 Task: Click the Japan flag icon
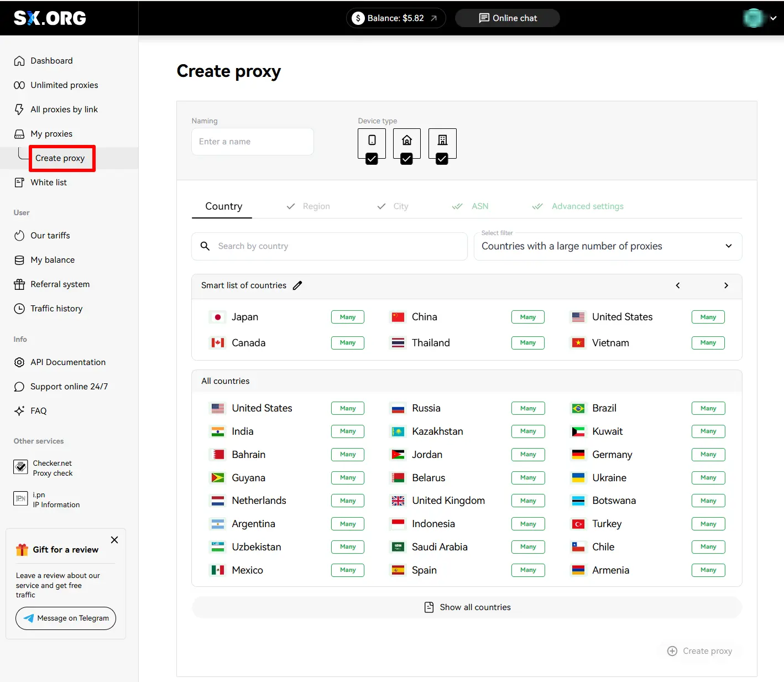click(218, 317)
